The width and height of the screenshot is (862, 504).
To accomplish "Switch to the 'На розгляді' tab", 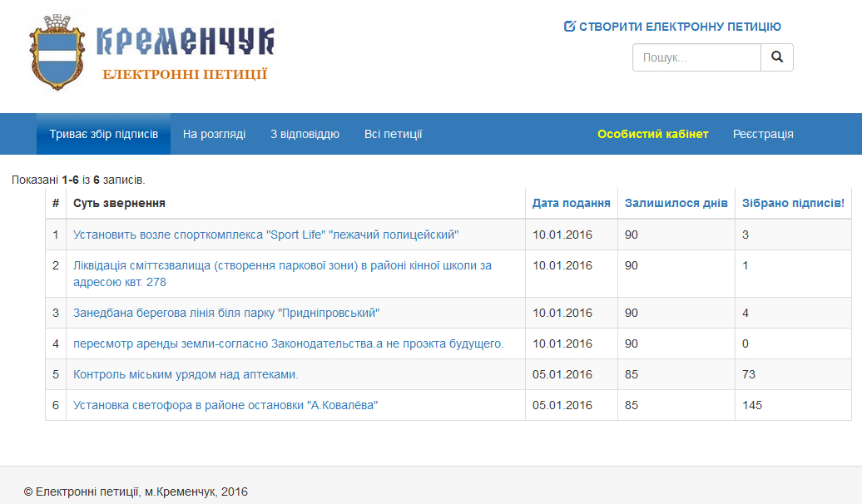I will coord(214,134).
